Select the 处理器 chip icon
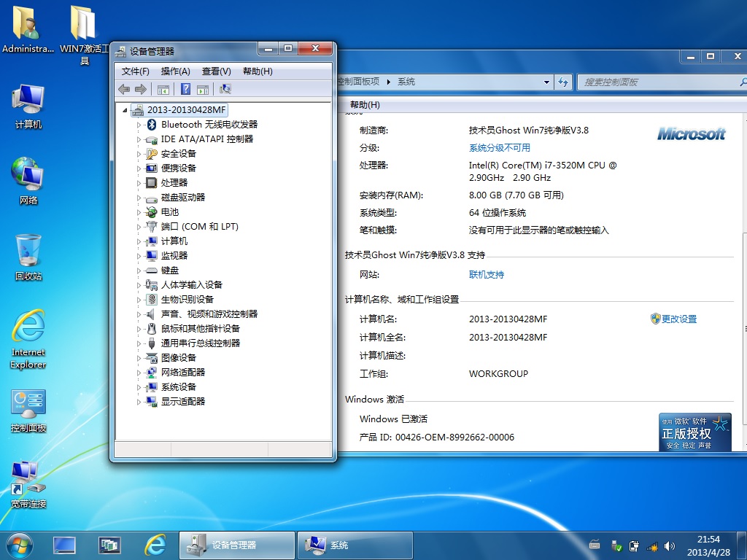This screenshot has height=560, width=747. tap(152, 182)
